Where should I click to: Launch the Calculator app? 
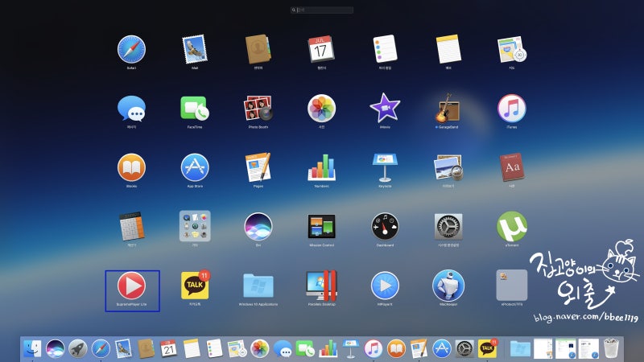point(131,226)
